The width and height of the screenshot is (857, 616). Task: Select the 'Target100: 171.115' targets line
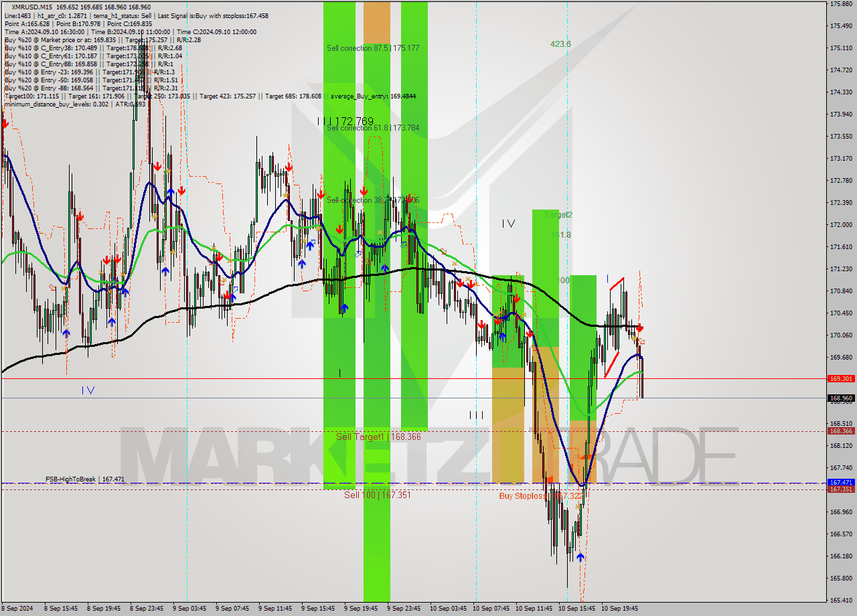tap(210, 96)
